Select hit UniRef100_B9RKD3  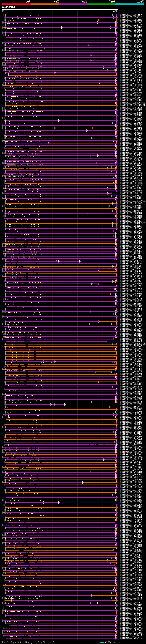pyautogui.click(x=131, y=339)
